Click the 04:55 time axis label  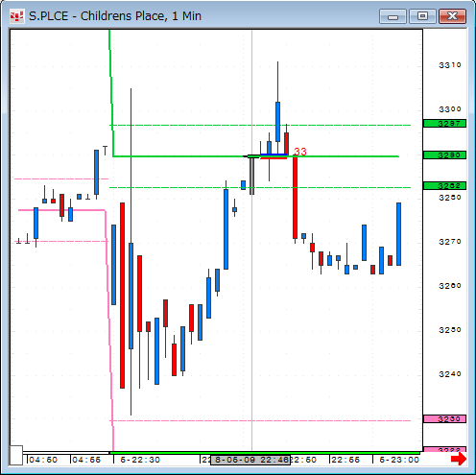tap(86, 460)
